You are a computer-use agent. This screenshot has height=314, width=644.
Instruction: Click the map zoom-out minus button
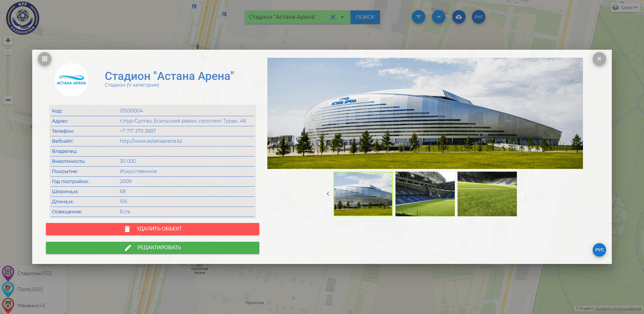point(8,100)
